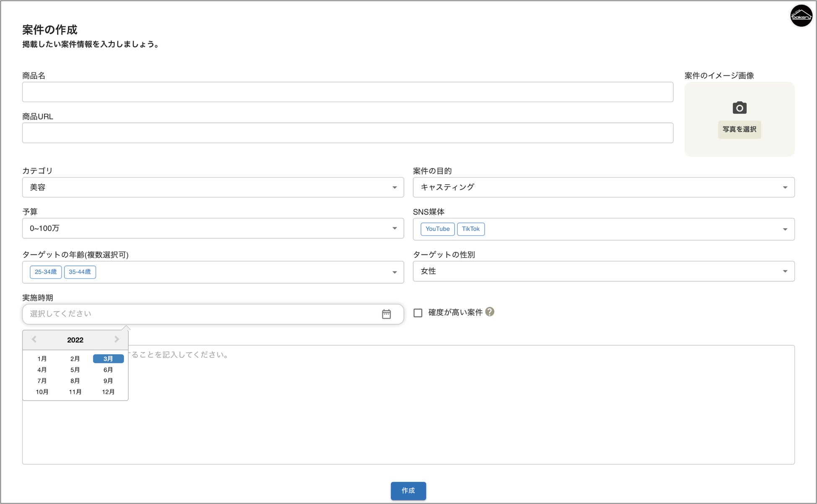The width and height of the screenshot is (817, 504).
Task: Click the help question mark icon
Action: coord(489,312)
